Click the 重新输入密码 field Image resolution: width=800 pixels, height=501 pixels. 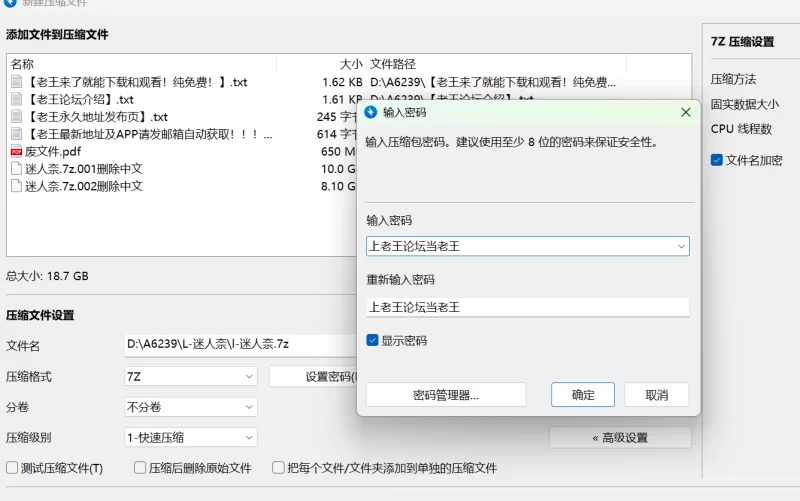[528, 307]
